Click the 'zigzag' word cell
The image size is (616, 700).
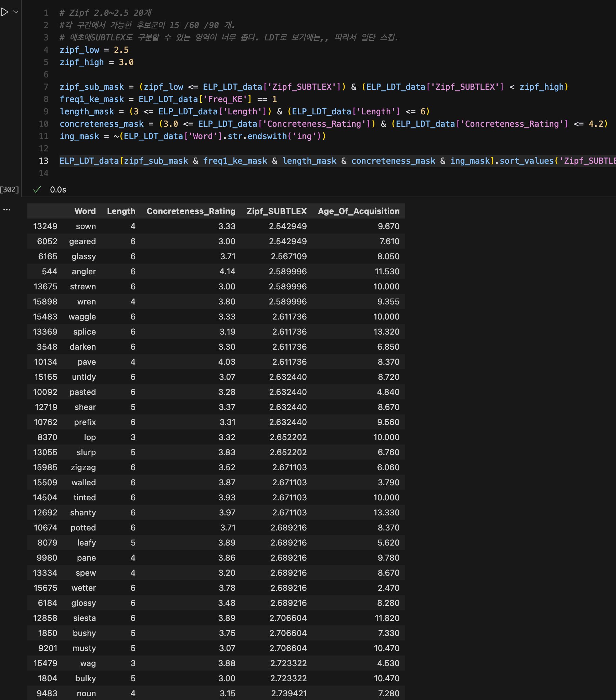pos(83,467)
